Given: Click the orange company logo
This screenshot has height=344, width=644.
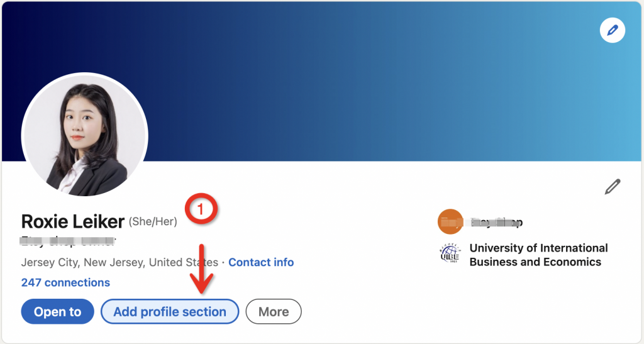Looking at the screenshot, I should coord(450,221).
